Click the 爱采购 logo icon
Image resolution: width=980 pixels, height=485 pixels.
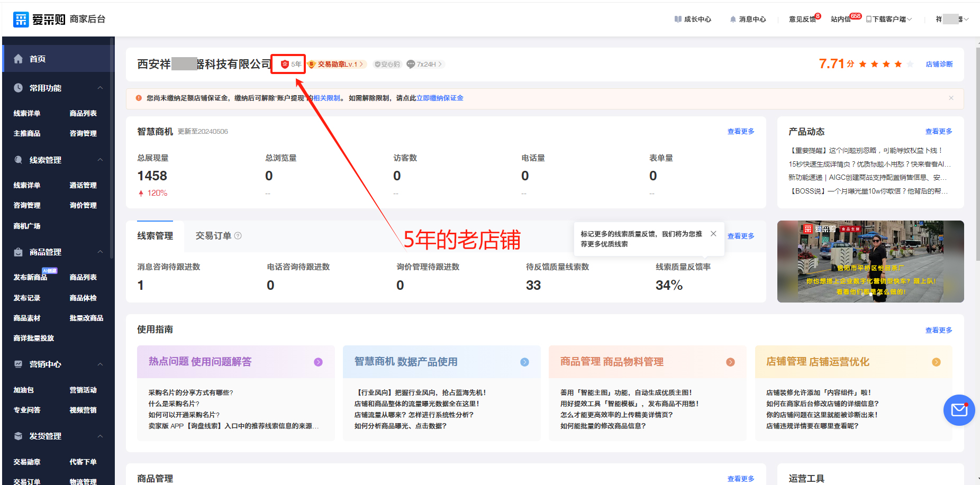(21, 20)
